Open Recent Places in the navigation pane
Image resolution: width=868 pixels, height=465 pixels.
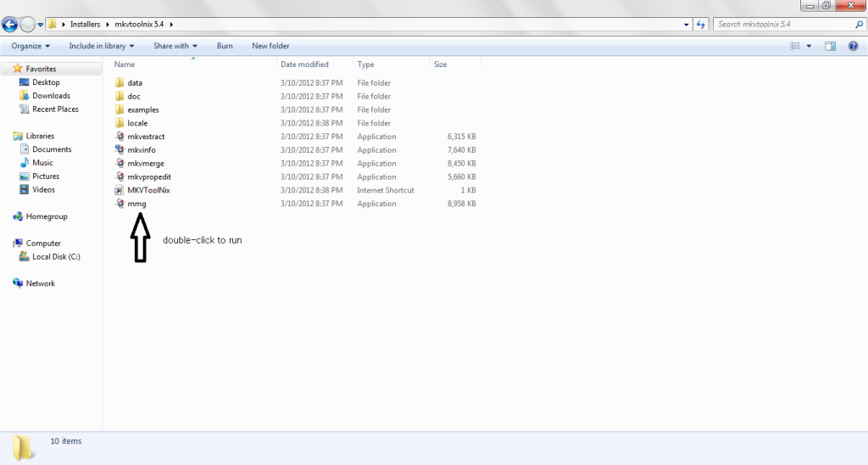[55, 109]
